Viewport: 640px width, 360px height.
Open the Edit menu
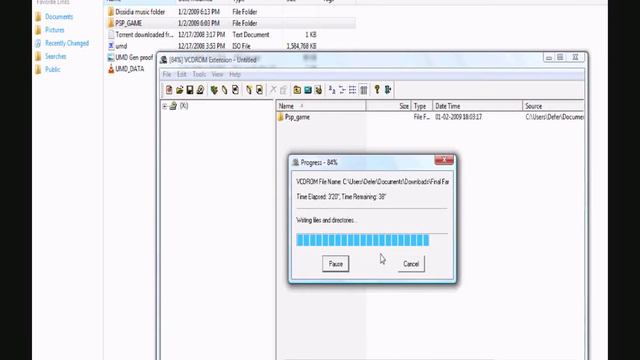coord(182,74)
